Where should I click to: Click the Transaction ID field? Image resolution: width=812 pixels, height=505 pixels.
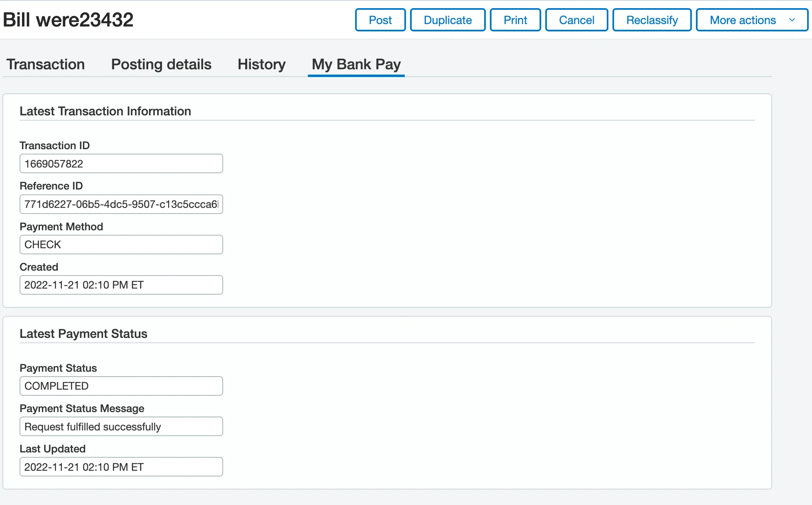[x=121, y=163]
